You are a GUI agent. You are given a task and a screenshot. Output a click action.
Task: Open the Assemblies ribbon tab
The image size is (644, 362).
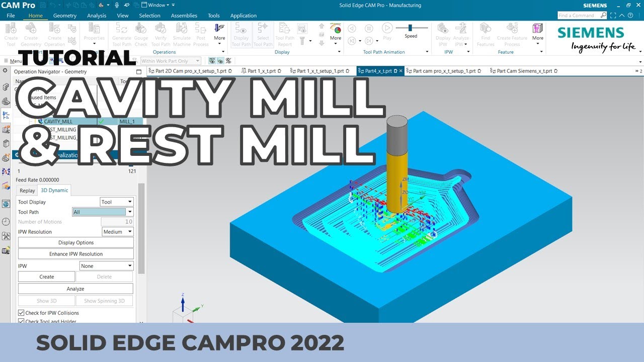(x=184, y=16)
